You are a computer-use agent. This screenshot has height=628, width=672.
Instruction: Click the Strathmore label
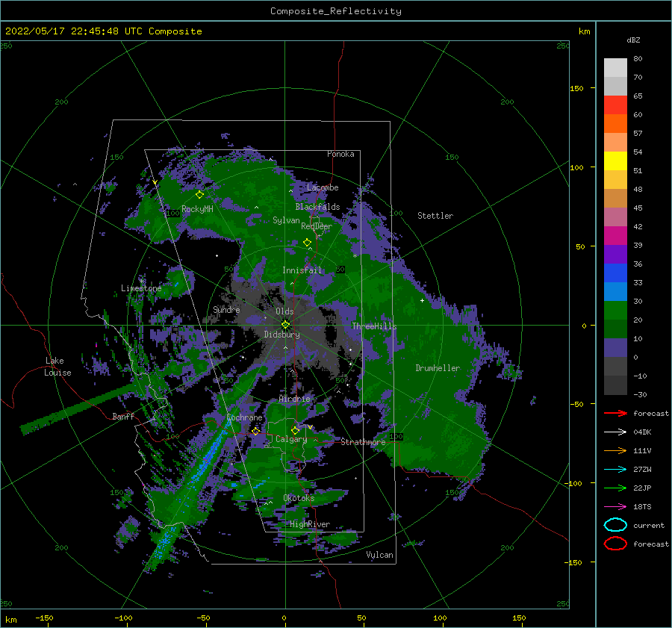click(363, 442)
